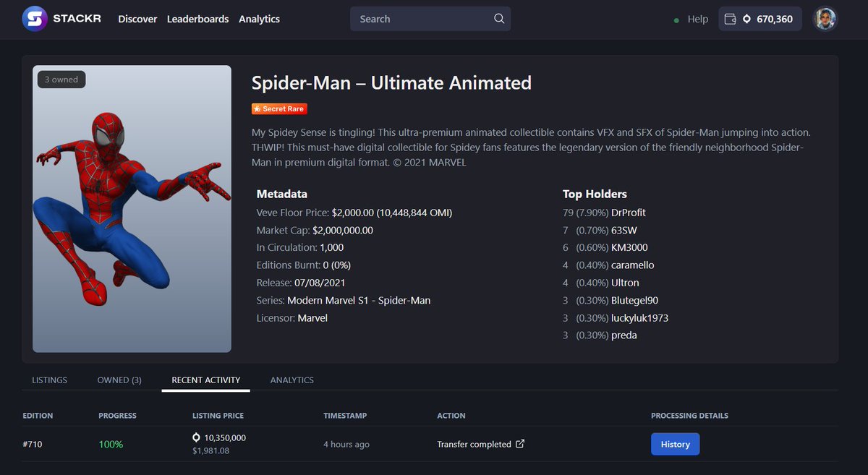Click the 4 hours ago timestamp

coord(346,444)
